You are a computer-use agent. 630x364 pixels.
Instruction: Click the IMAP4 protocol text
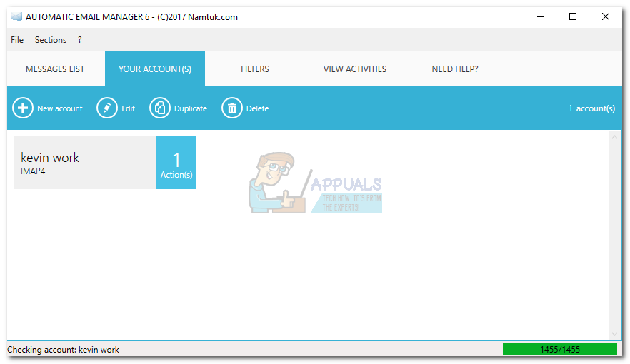(33, 171)
